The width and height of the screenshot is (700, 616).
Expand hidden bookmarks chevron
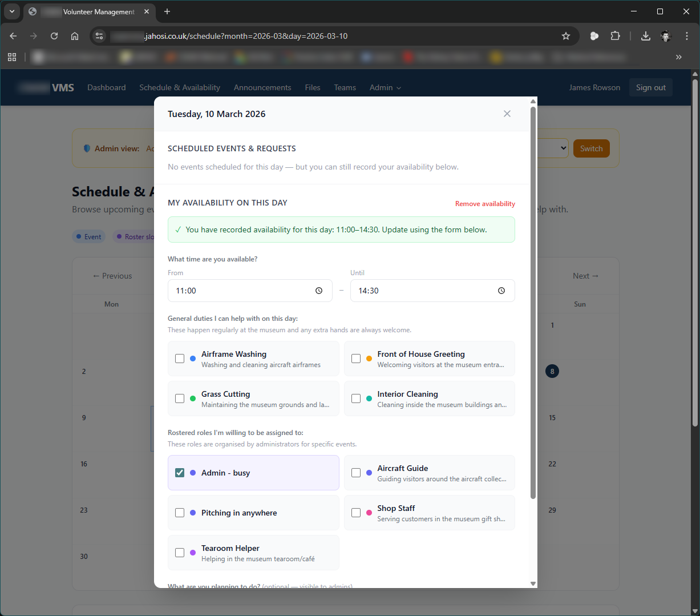click(x=678, y=57)
